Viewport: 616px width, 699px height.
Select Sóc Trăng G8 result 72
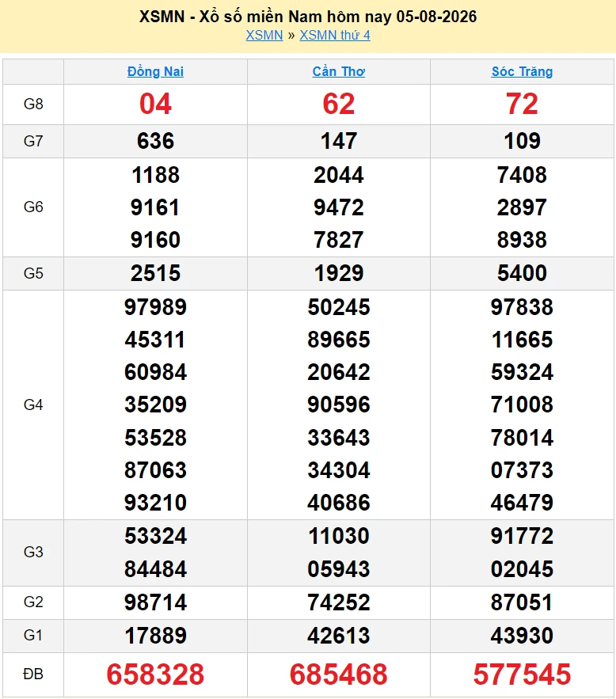coord(522,104)
